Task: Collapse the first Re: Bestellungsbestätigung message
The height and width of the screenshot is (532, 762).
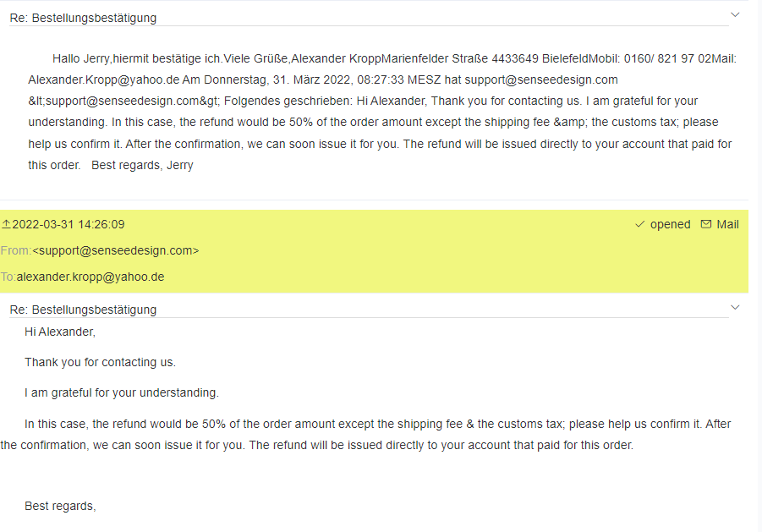Action: coord(734,14)
